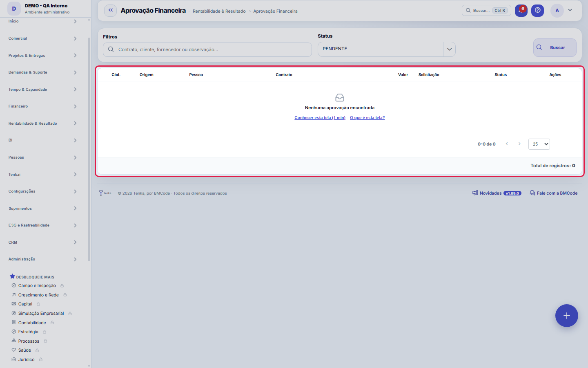Open the help question-mark icon
The image size is (588, 368).
point(537,11)
